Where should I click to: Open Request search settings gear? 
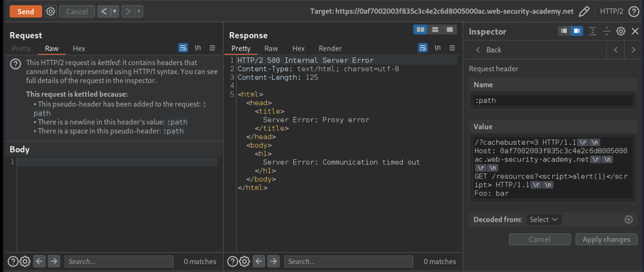click(x=25, y=262)
